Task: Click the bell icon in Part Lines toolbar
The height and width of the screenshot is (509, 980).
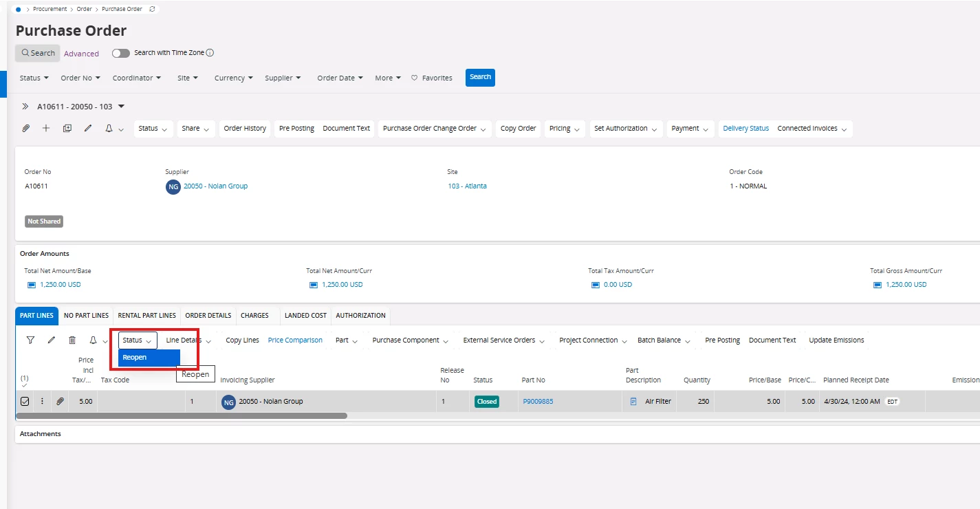Action: [93, 340]
